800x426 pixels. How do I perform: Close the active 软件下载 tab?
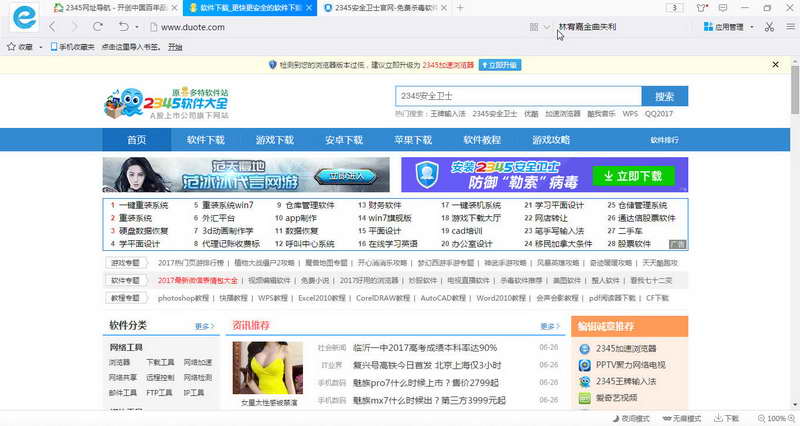(x=309, y=8)
